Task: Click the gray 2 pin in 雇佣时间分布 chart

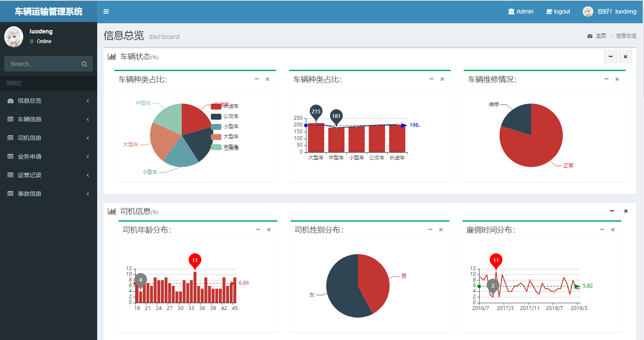Action: point(493,286)
